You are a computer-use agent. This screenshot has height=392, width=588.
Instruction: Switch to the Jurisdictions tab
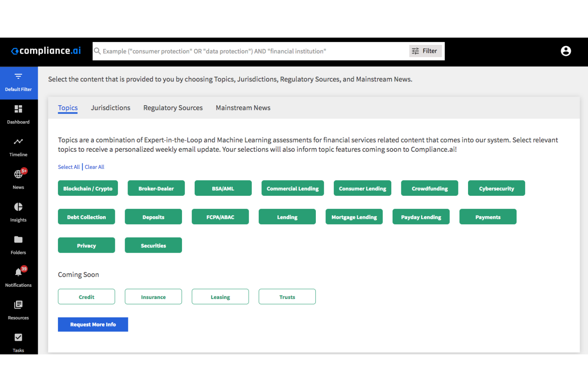click(x=110, y=108)
